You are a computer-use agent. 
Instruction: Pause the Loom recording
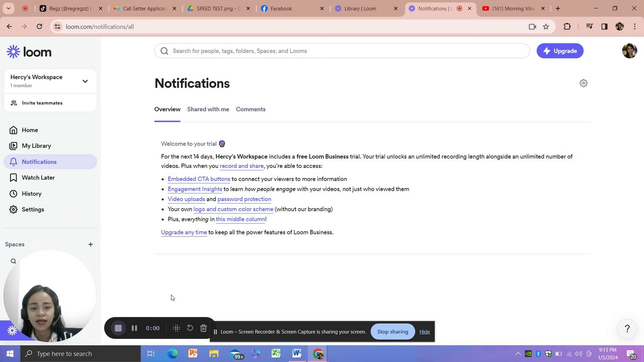134,328
